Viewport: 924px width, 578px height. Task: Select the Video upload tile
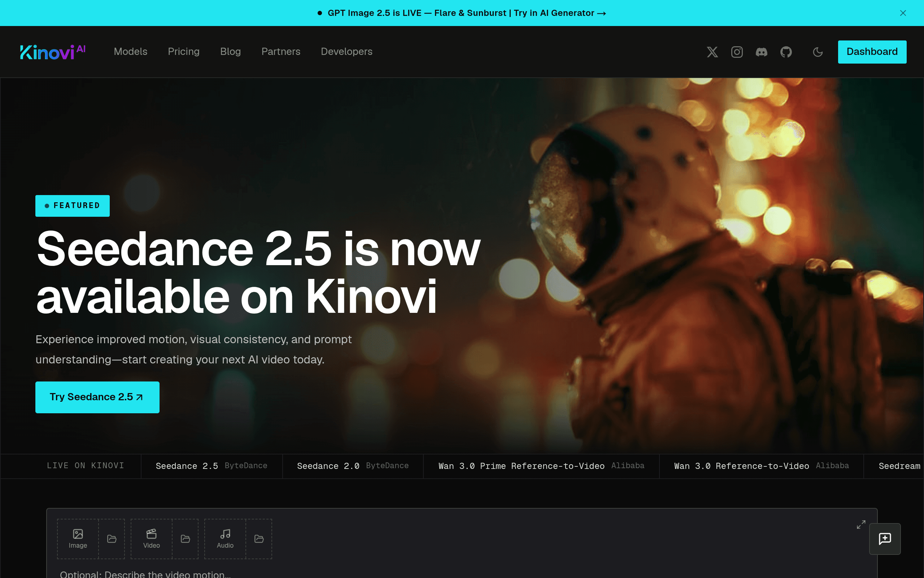pyautogui.click(x=152, y=539)
